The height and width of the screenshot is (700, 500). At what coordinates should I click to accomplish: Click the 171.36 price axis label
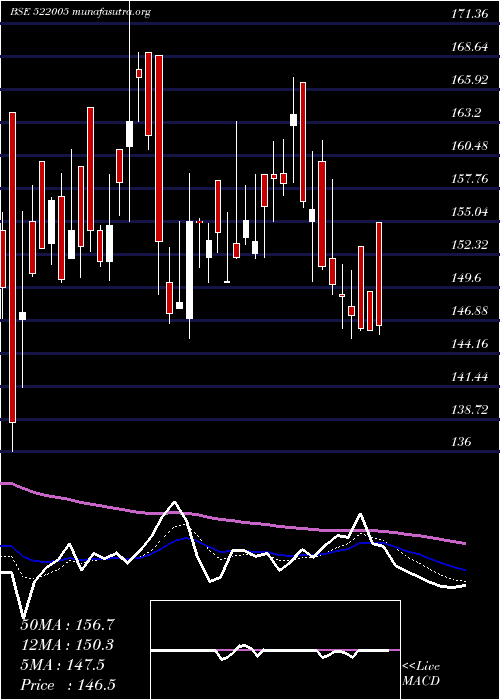[x=469, y=14]
